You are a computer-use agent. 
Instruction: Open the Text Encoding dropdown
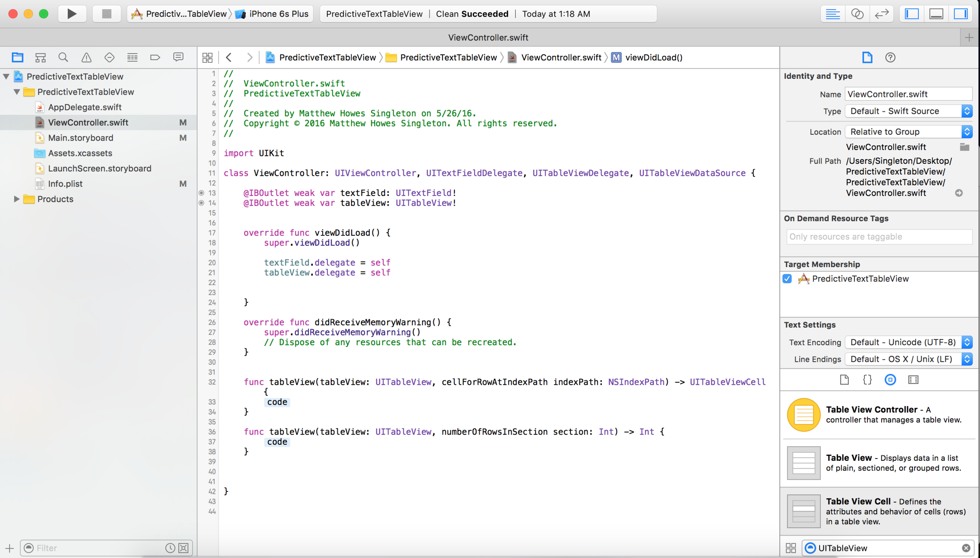[x=909, y=342]
